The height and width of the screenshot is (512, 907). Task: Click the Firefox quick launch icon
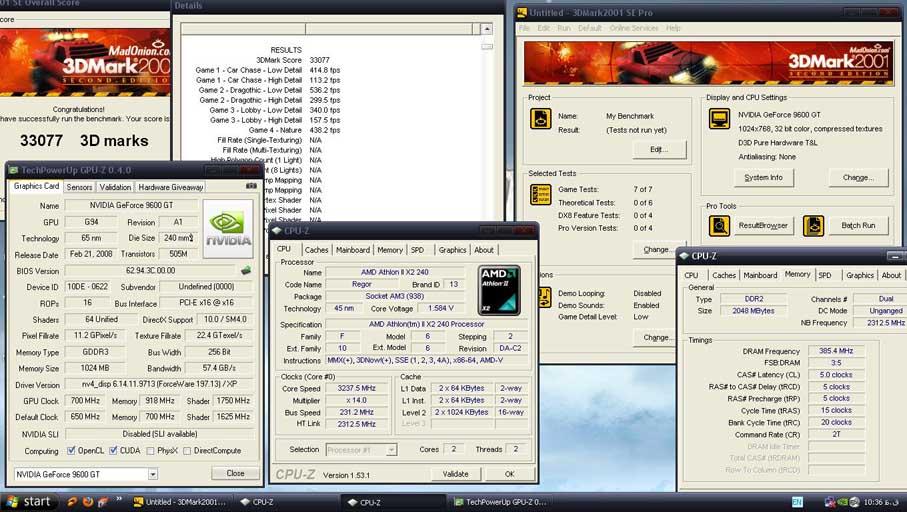88,502
